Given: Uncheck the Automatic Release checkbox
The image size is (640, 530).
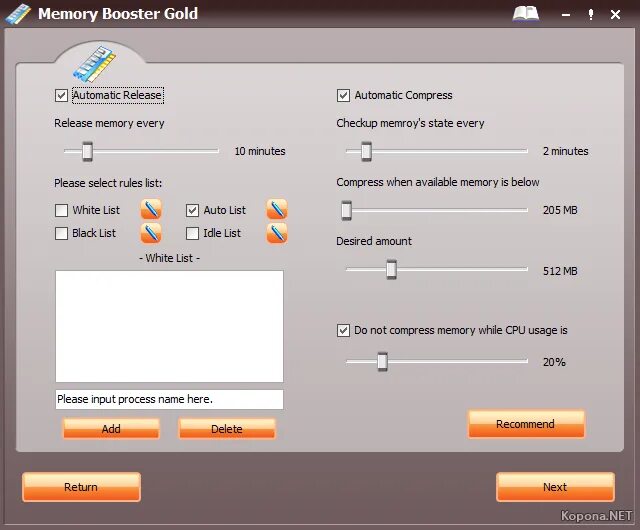Looking at the screenshot, I should 61,96.
